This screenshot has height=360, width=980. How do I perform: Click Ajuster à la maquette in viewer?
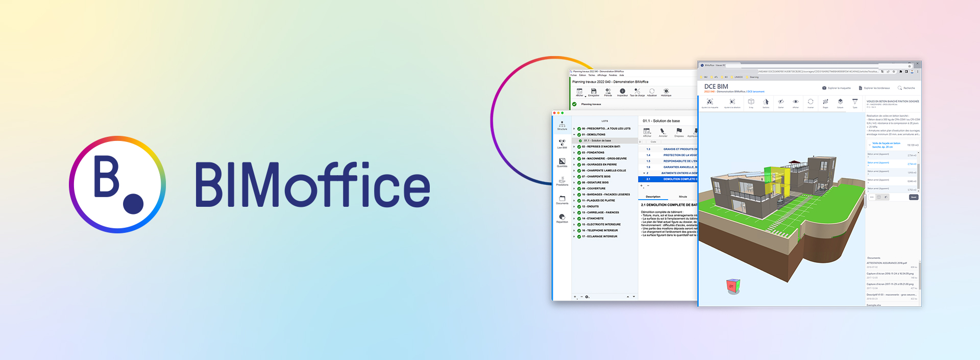(710, 103)
